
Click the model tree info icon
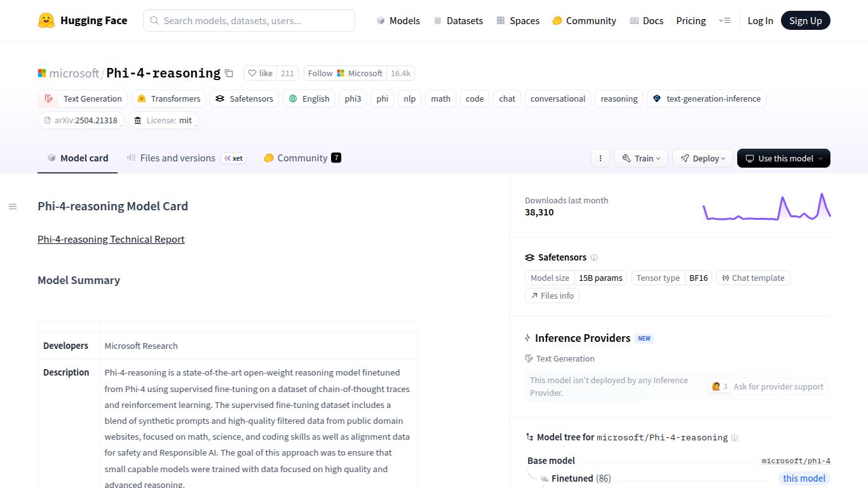click(735, 438)
